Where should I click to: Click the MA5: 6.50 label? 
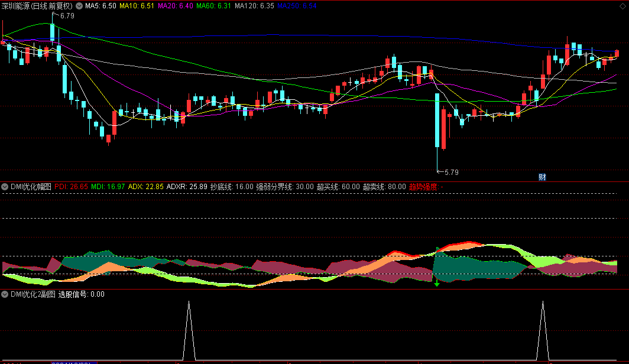click(x=100, y=6)
